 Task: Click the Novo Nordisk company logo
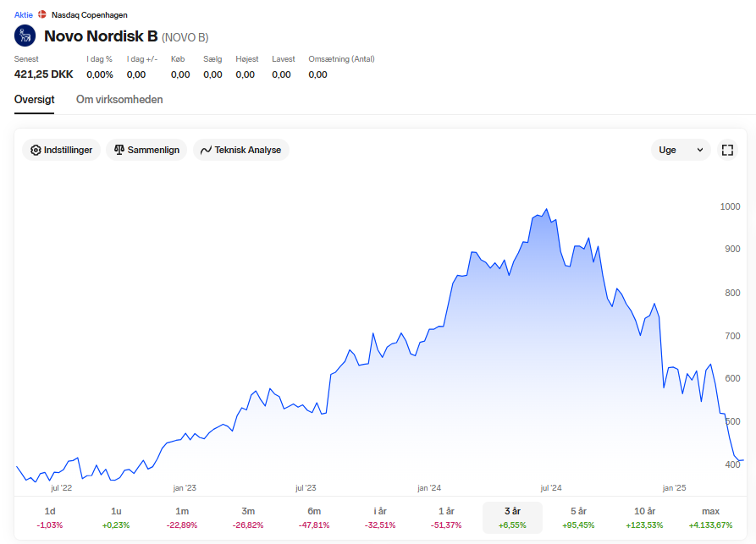point(25,36)
